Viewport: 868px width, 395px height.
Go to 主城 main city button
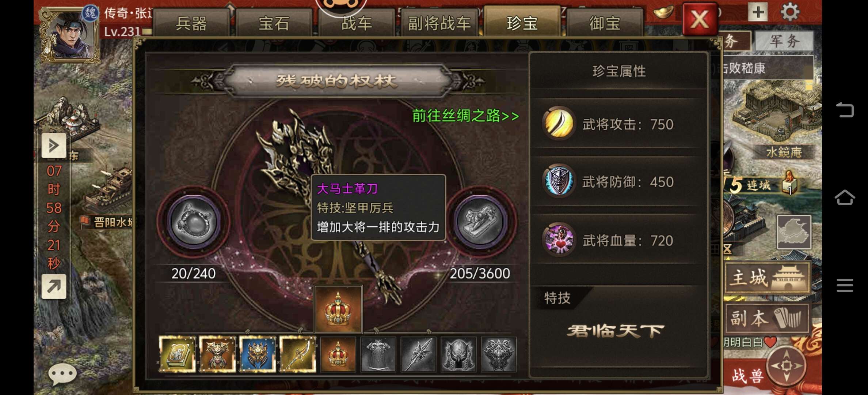(767, 278)
